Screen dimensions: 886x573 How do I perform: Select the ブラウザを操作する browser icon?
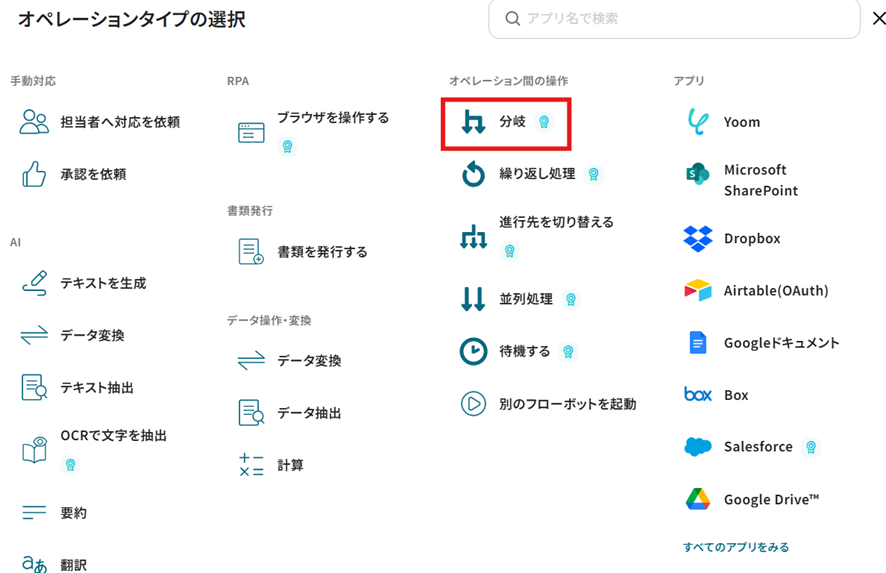[251, 133]
